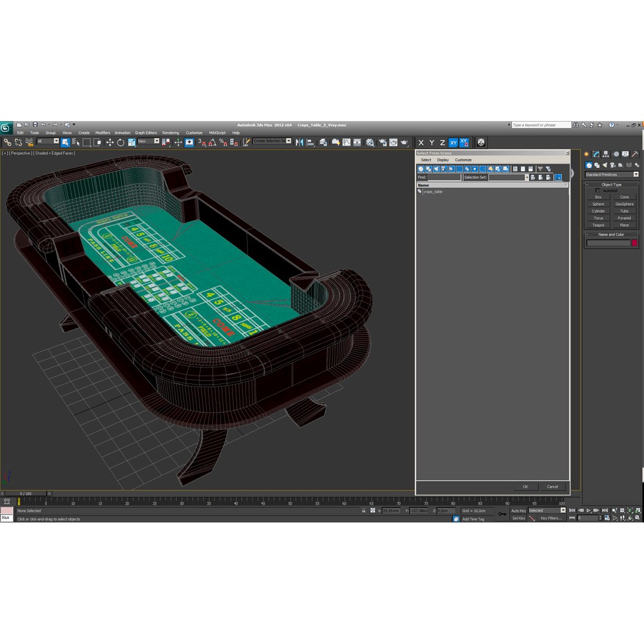Open the Material Editor from toolbar
Viewport: 644px width, 644px height.
370,143
